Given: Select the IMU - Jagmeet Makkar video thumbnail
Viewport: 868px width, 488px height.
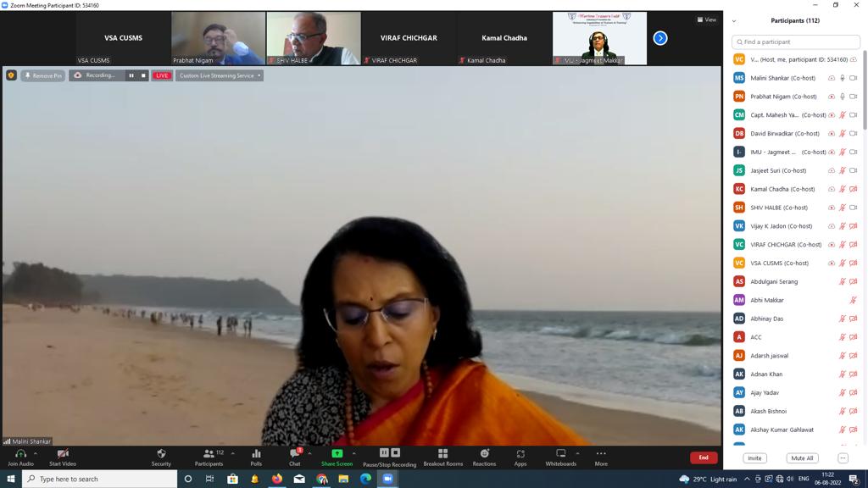Looking at the screenshot, I should [599, 38].
